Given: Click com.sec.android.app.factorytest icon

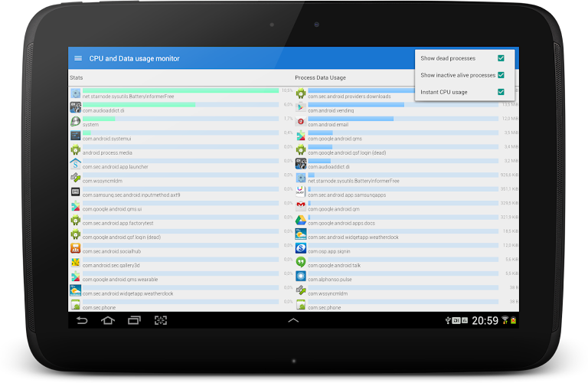Looking at the screenshot, I should tap(75, 220).
